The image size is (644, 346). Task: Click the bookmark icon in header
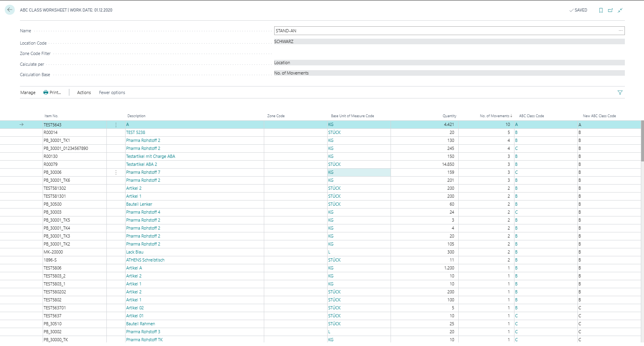point(601,10)
